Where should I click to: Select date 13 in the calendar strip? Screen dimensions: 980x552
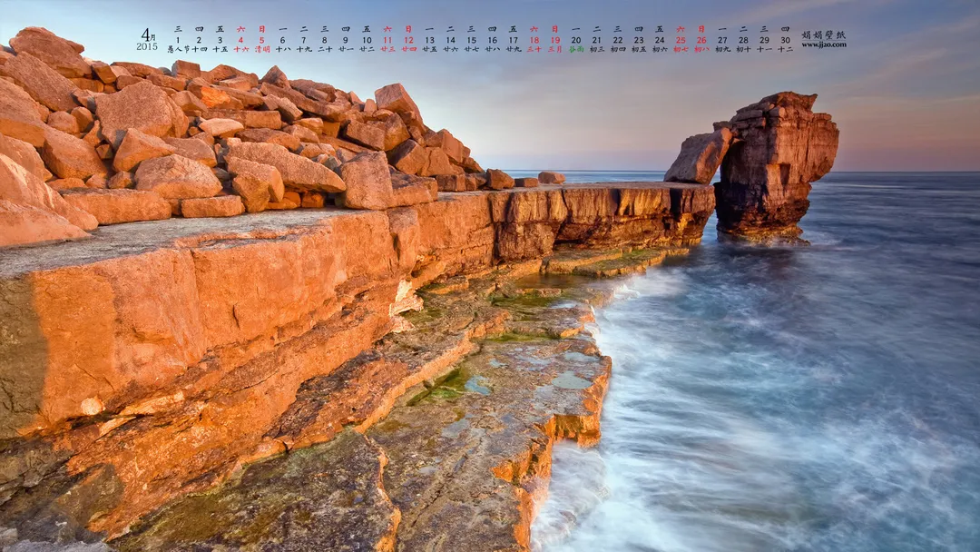429,40
